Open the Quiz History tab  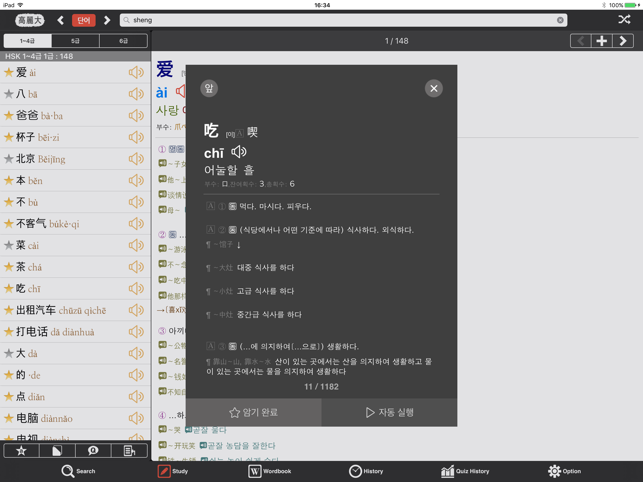(465, 471)
